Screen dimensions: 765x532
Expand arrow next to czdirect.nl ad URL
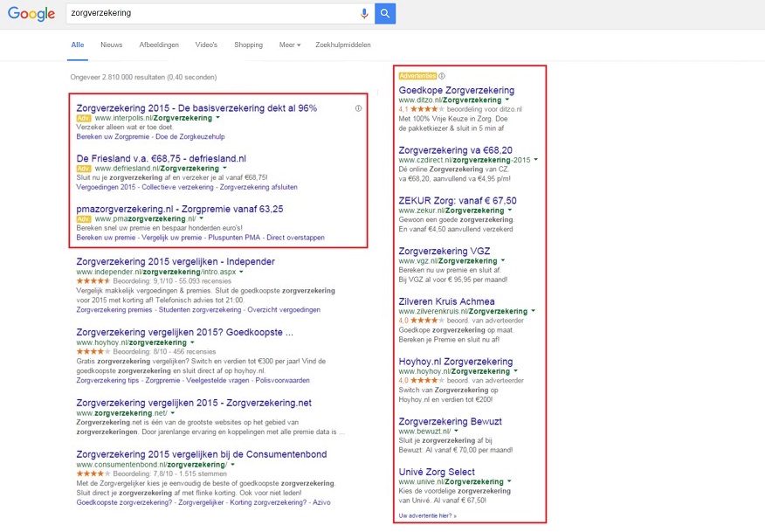click(x=535, y=160)
